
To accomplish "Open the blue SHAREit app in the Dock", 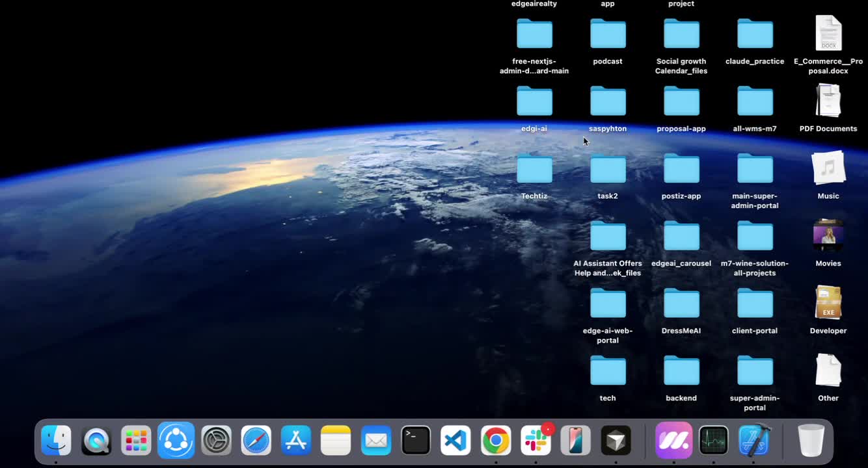I will [x=176, y=441].
